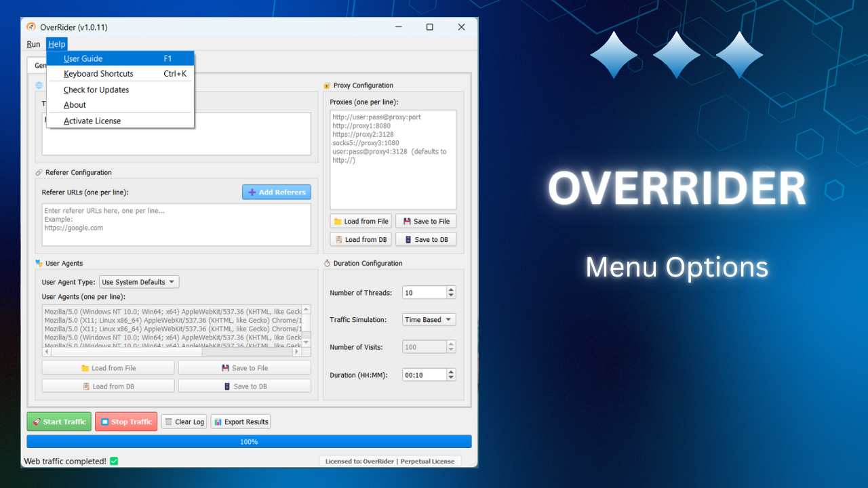Click Number of Visits down arrow
Screen dimensions: 868x488
(x=452, y=350)
